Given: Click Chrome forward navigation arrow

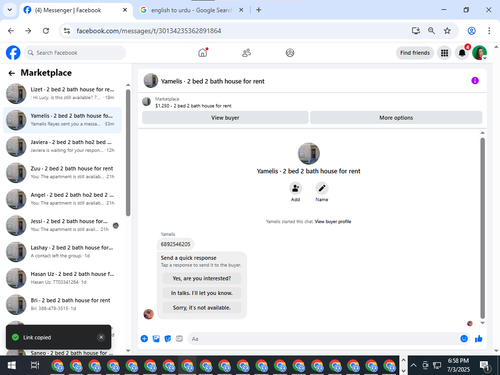Looking at the screenshot, I should point(28,31).
